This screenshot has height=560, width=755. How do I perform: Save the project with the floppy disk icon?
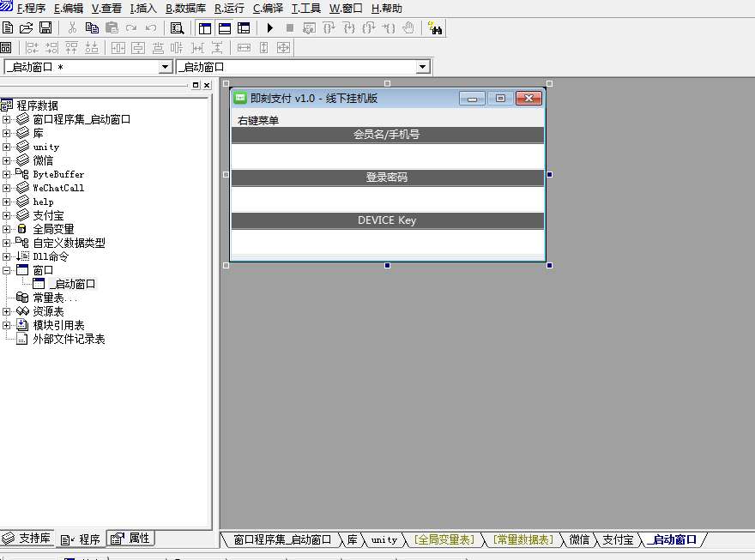45,28
